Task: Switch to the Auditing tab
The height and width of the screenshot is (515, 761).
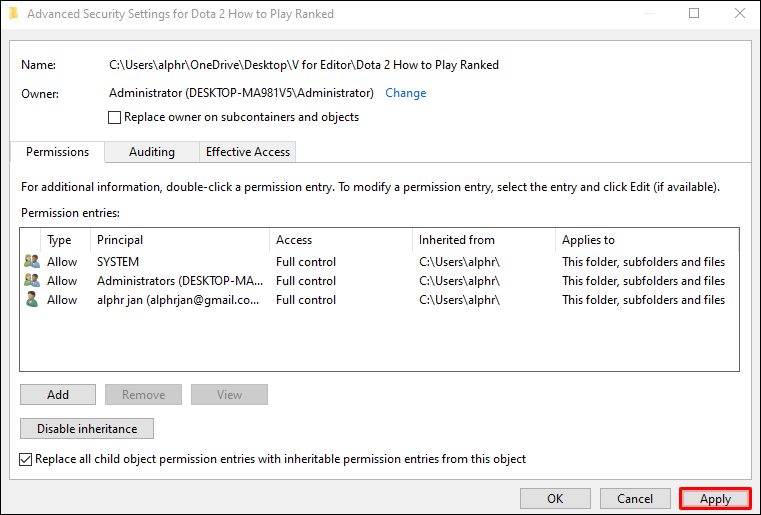Action: pyautogui.click(x=152, y=152)
